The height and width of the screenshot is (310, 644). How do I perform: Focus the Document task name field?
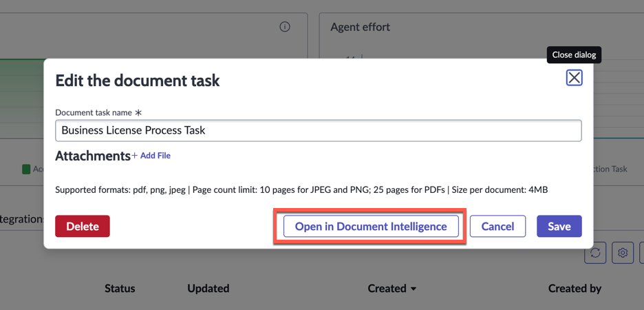(x=318, y=130)
